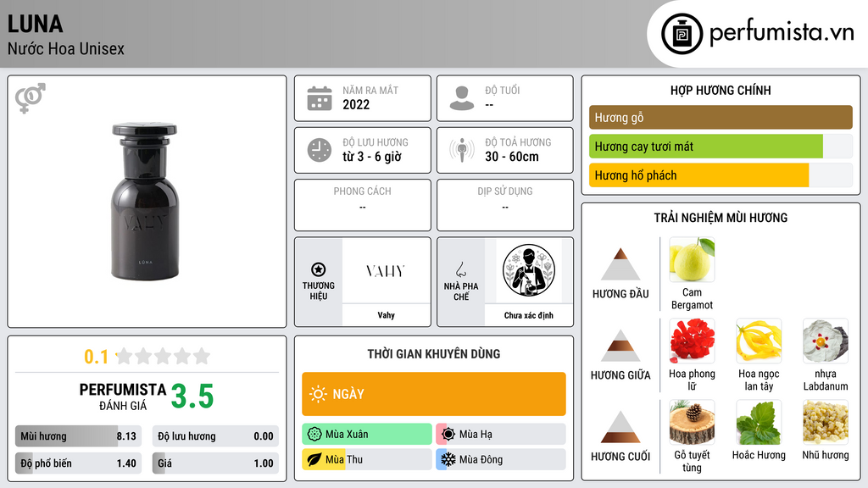Open the Hoa ngọc lan tây image

click(x=759, y=341)
